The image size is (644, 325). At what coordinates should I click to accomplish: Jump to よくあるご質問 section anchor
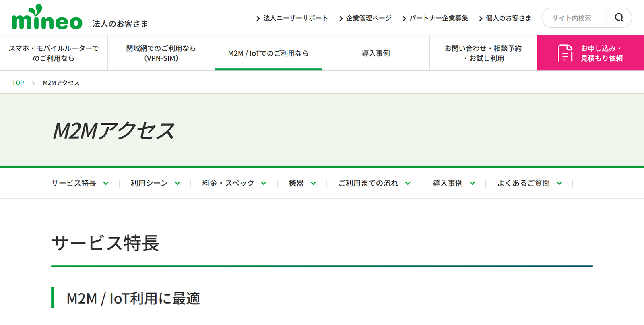523,183
